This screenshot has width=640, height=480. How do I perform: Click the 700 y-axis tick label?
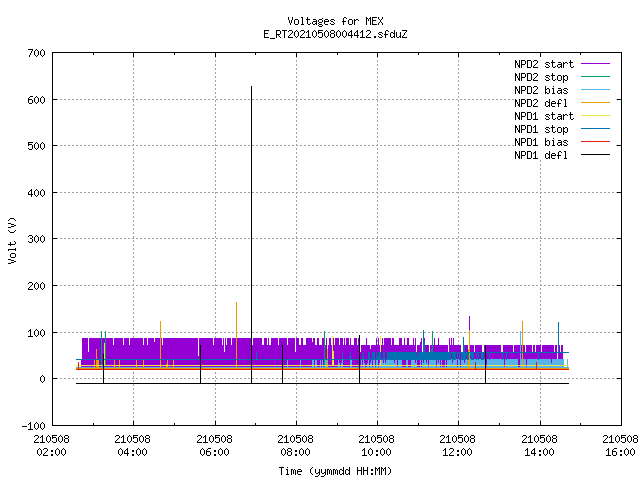tap(37, 53)
